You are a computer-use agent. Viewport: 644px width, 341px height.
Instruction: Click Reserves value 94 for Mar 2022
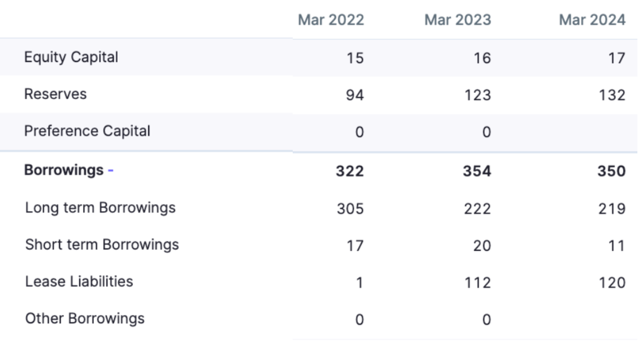[355, 95]
